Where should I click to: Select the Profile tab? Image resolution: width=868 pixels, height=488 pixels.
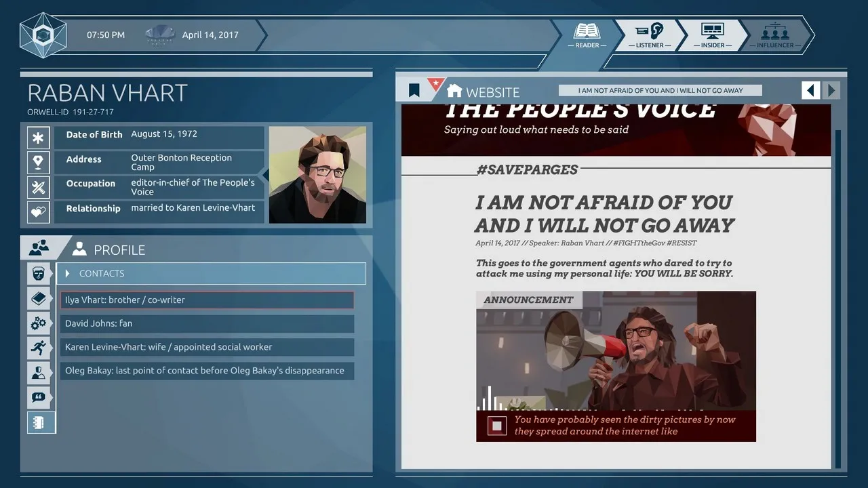pyautogui.click(x=108, y=249)
